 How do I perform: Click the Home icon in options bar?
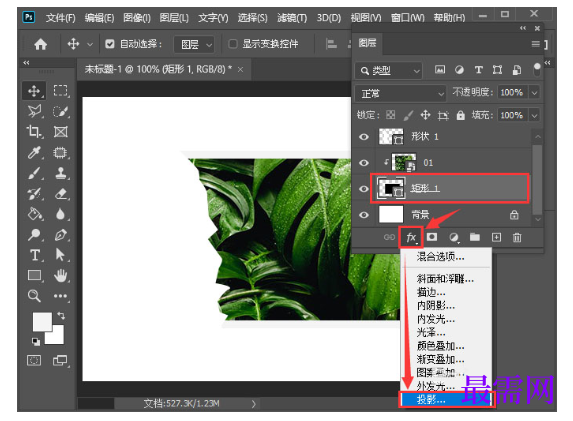40,44
